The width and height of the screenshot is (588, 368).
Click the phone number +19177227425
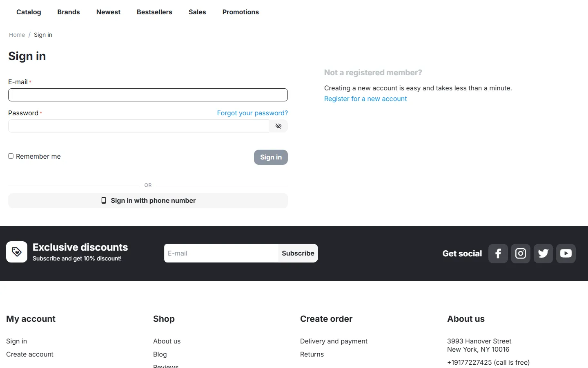click(x=469, y=362)
